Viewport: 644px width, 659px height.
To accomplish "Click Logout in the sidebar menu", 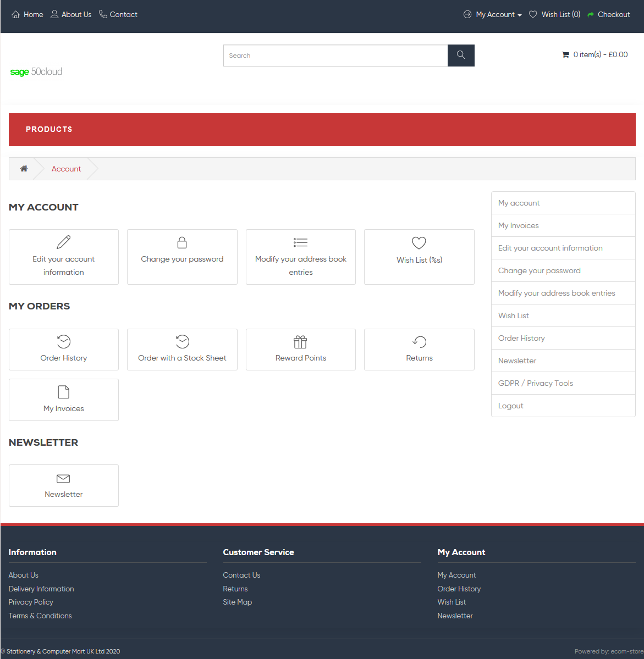I will coord(510,406).
